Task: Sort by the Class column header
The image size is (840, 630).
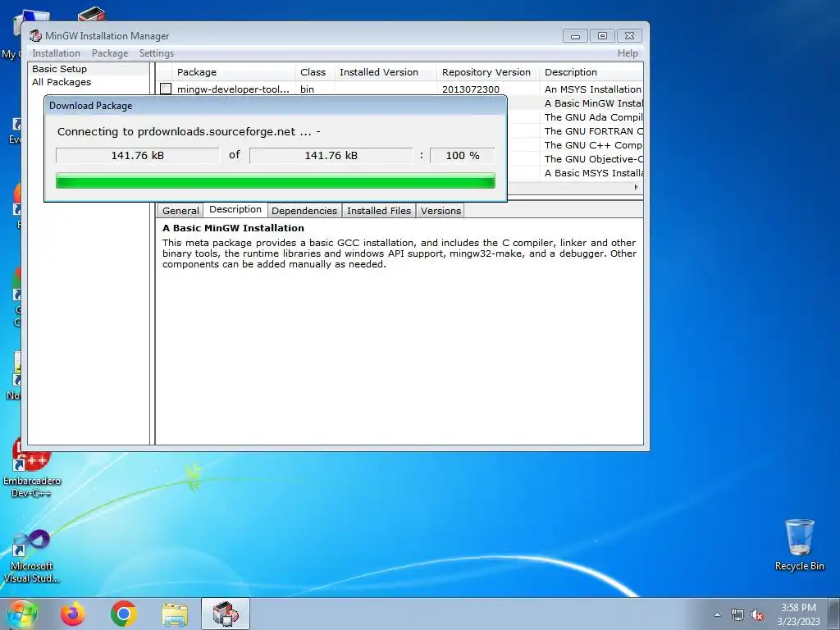Action: pyautogui.click(x=314, y=72)
